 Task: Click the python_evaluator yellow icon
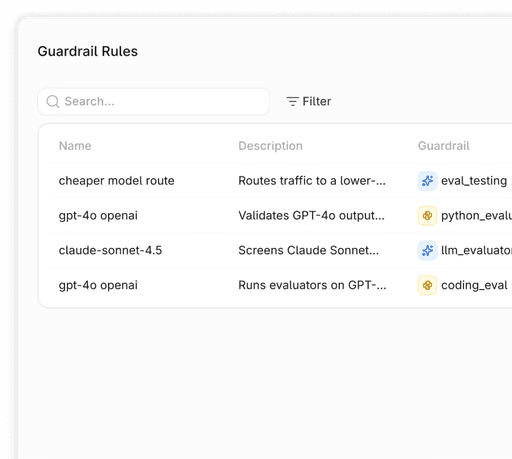coord(427,216)
